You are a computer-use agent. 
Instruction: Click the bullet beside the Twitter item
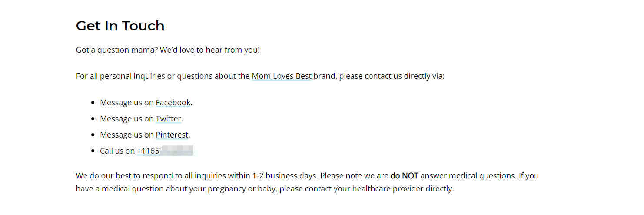click(x=93, y=119)
